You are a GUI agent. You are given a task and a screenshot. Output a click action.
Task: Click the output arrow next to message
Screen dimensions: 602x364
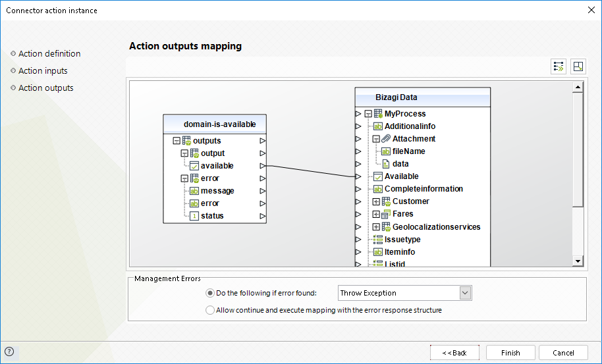(x=263, y=191)
